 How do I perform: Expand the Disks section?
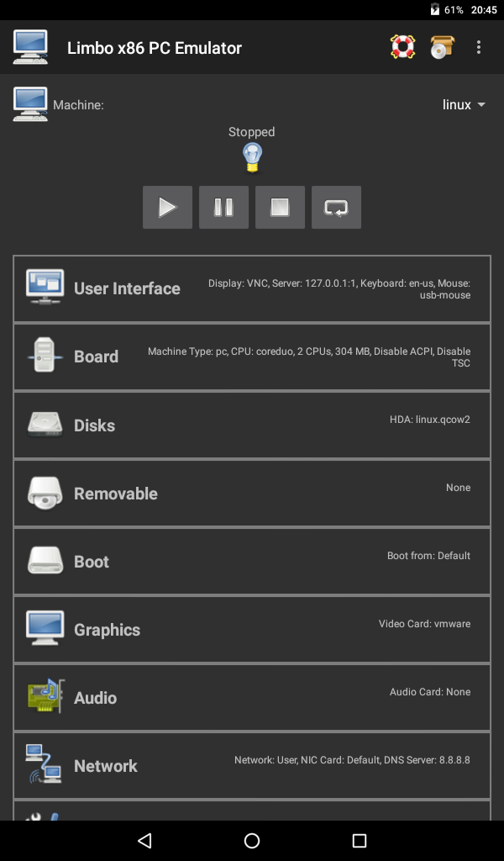[252, 425]
